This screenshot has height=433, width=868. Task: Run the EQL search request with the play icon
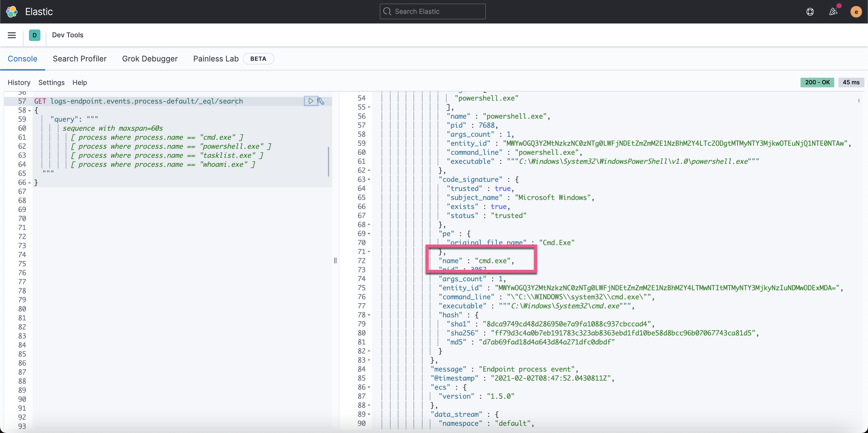pyautogui.click(x=310, y=101)
